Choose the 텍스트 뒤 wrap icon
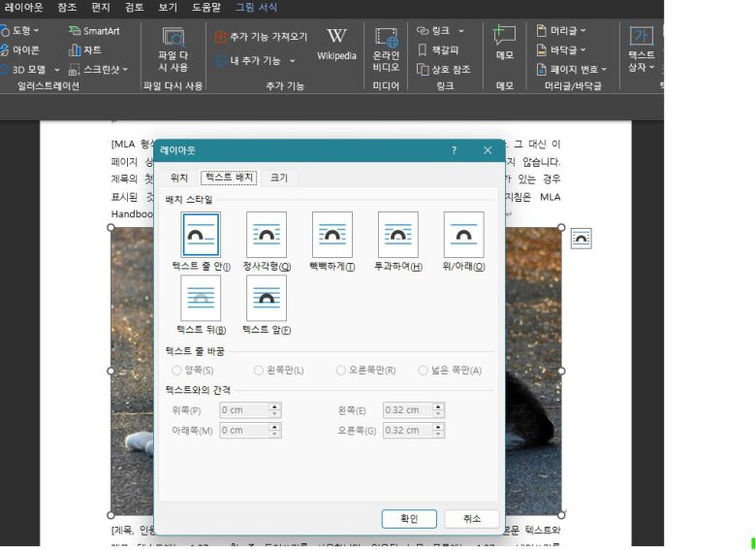 pos(201,298)
